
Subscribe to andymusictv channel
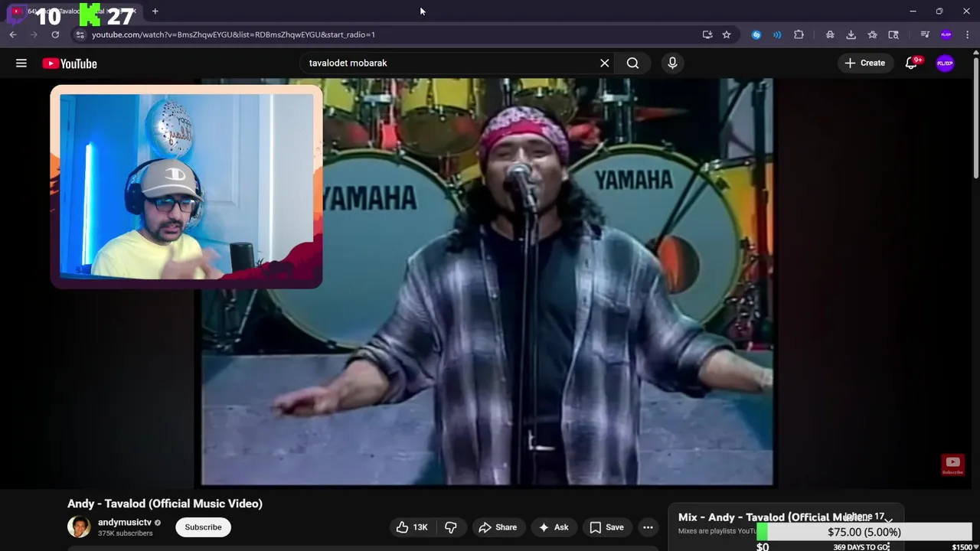203,527
